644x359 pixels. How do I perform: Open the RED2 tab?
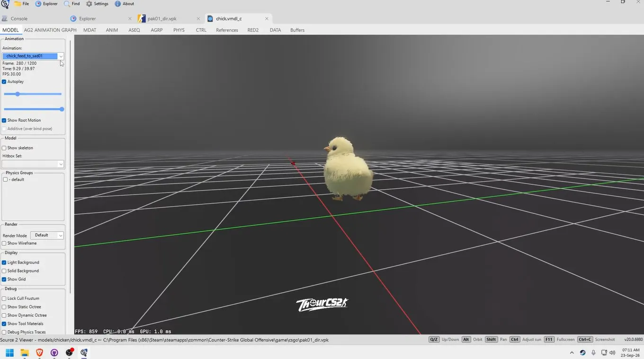tap(253, 30)
